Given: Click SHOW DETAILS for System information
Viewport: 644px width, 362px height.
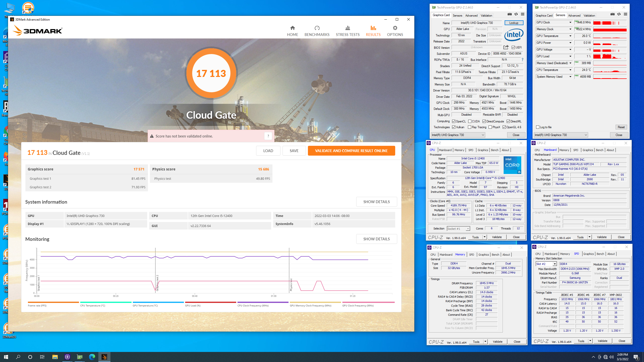Looking at the screenshot, I should pos(377,202).
